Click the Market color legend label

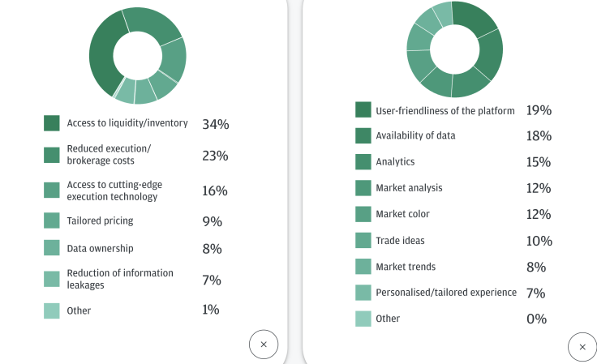[402, 214]
